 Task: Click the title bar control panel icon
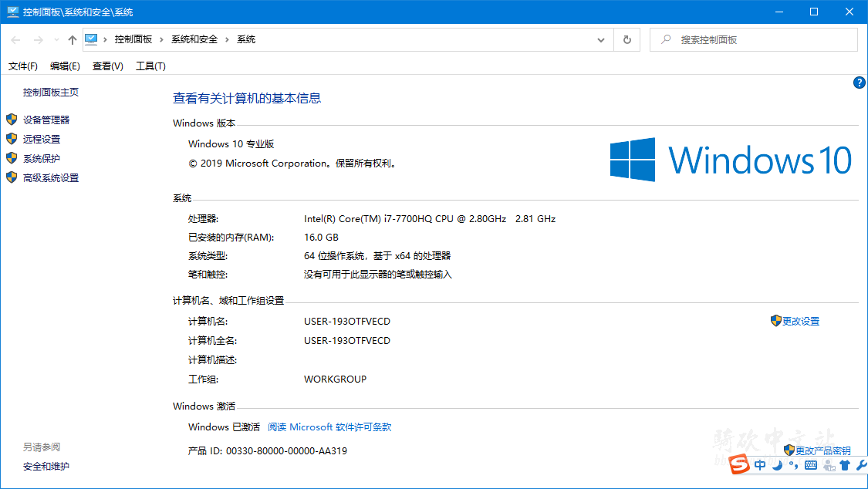12,12
